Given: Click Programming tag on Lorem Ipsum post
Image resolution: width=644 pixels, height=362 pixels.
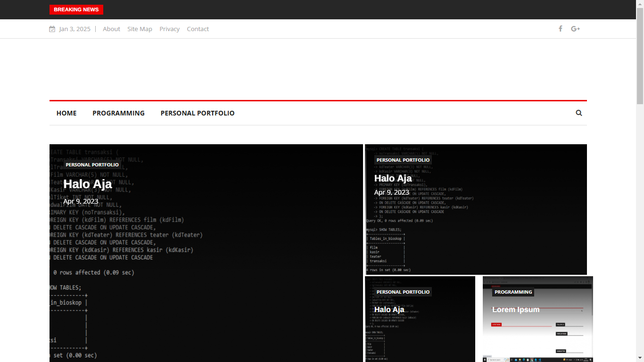Looking at the screenshot, I should 513,292.
